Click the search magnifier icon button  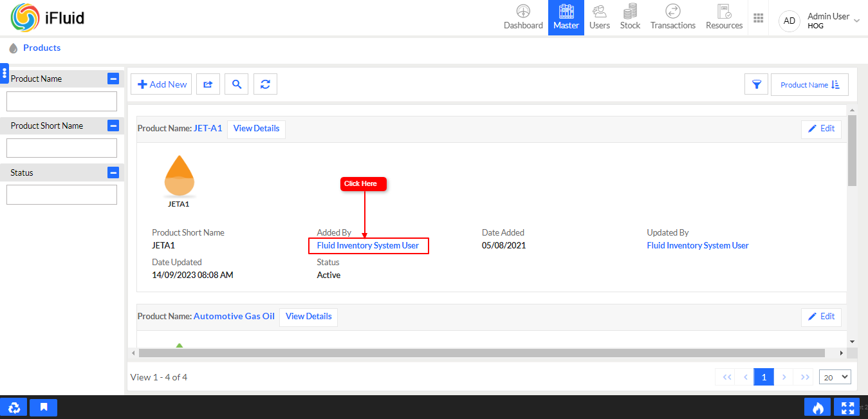237,84
